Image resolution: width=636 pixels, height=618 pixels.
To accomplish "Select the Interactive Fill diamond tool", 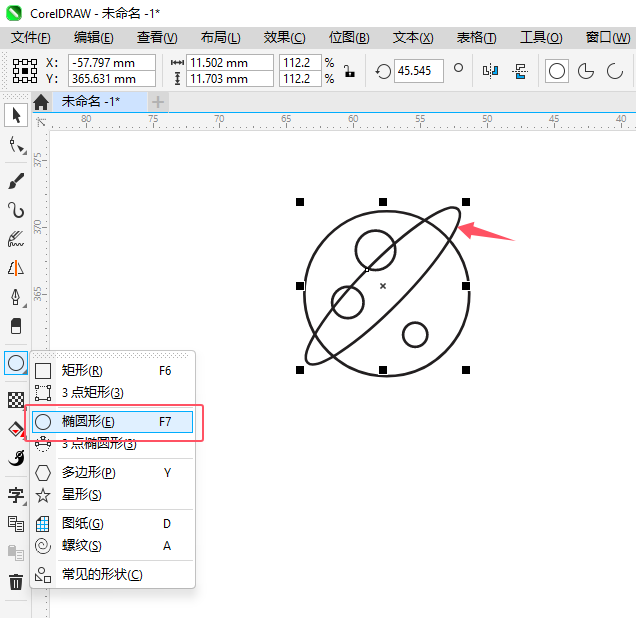I will 16,429.
